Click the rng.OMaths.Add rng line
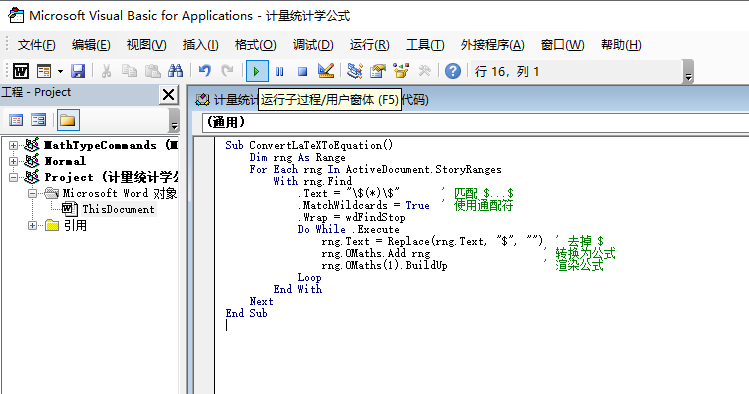Image resolution: width=749 pixels, height=394 pixels. (x=376, y=254)
